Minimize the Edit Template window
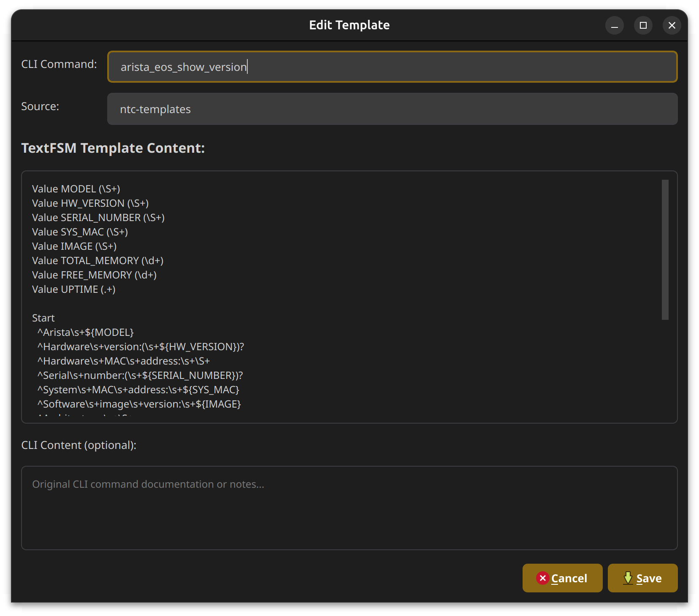The height and width of the screenshot is (616, 699). 615,25
